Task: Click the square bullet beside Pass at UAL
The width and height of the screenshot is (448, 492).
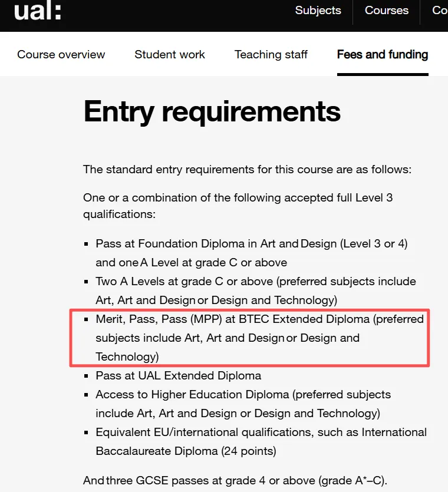Action: click(86, 376)
